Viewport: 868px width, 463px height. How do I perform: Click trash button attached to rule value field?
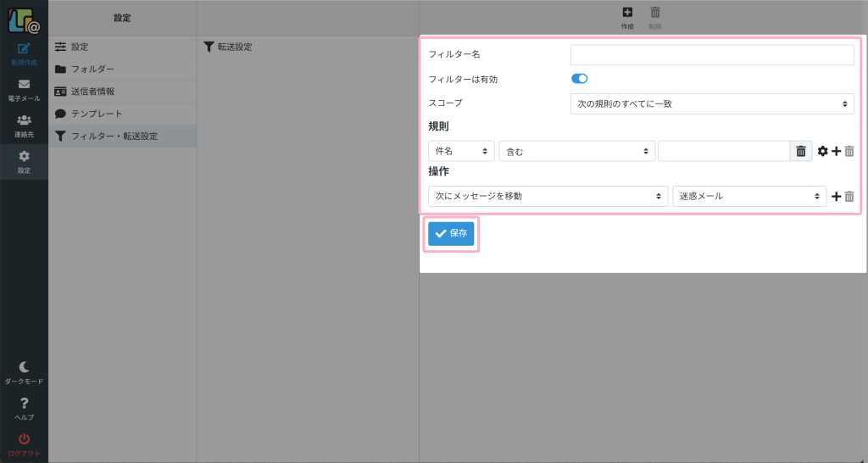pyautogui.click(x=800, y=151)
